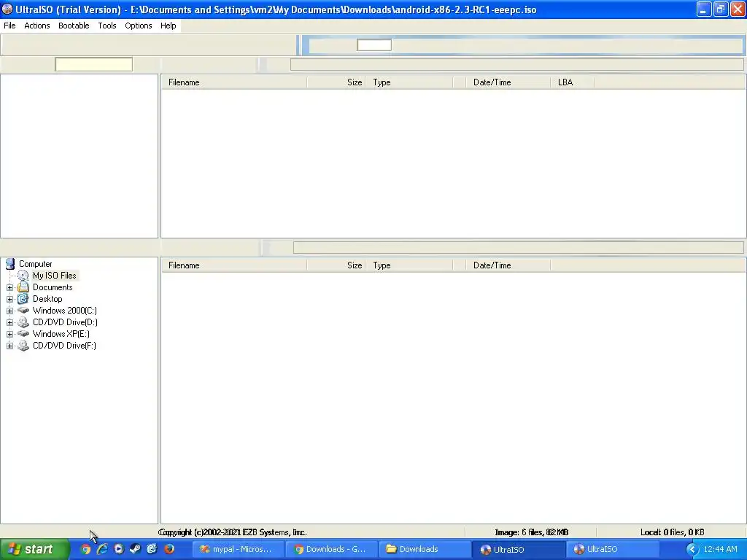Select Documents label in the local tree
747x560 pixels.
[53, 287]
